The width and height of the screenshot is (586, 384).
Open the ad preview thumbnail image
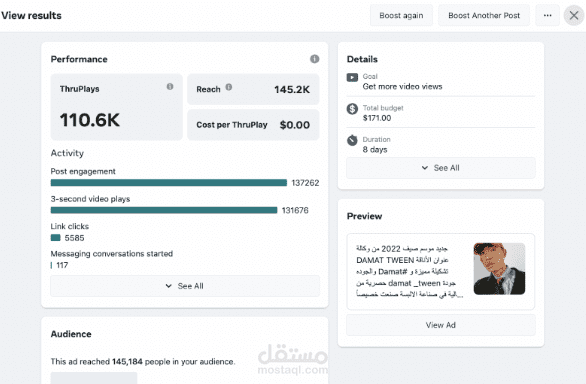[499, 268]
